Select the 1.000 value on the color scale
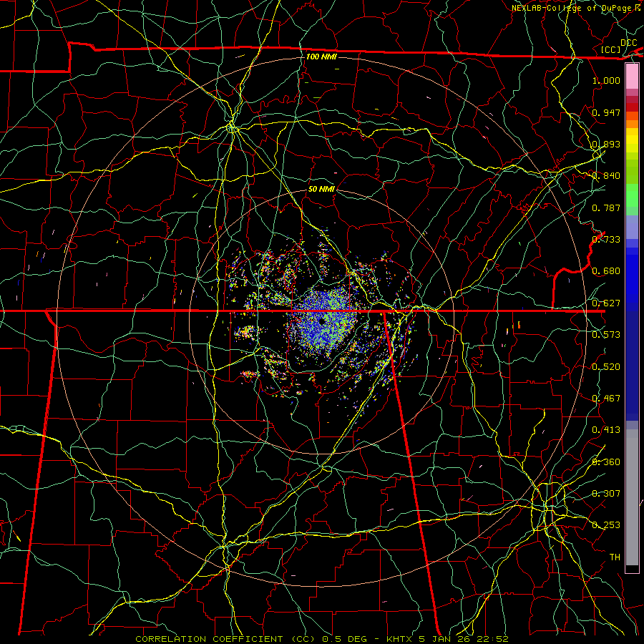The image size is (644, 644). (x=606, y=80)
